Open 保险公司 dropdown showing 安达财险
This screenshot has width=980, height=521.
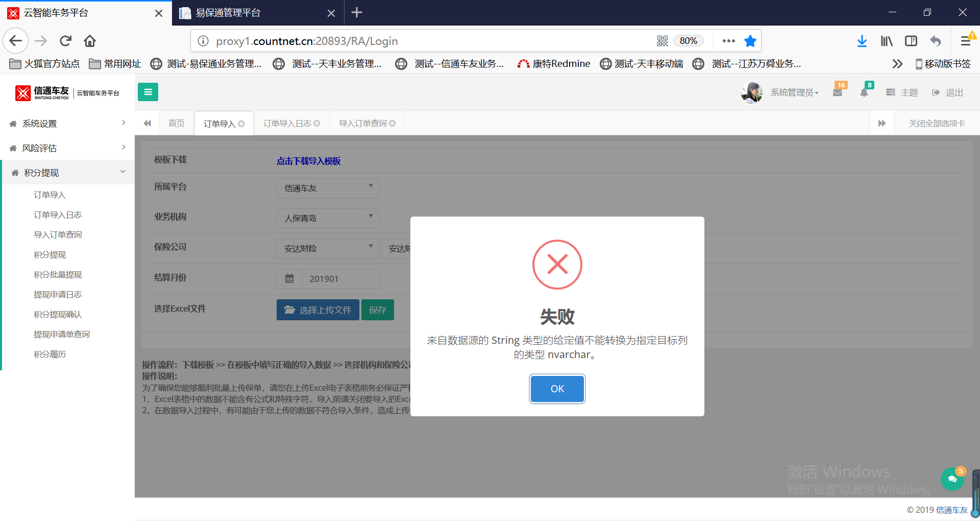point(328,248)
